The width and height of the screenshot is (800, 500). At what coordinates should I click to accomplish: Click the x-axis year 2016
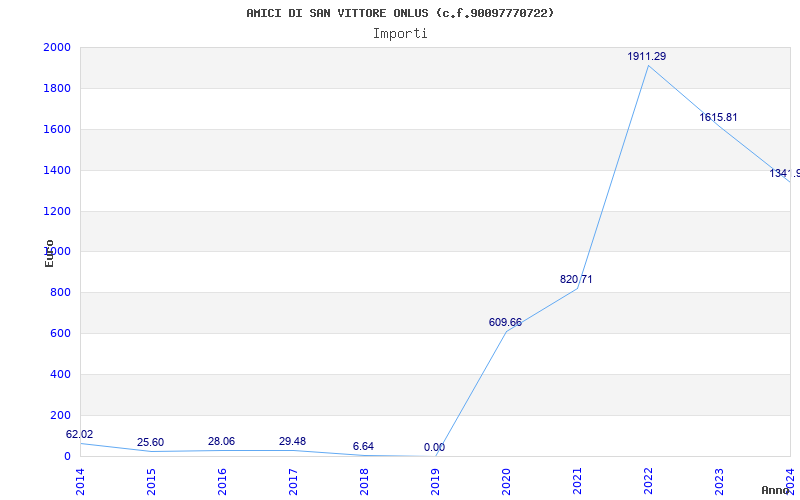pyautogui.click(x=222, y=482)
